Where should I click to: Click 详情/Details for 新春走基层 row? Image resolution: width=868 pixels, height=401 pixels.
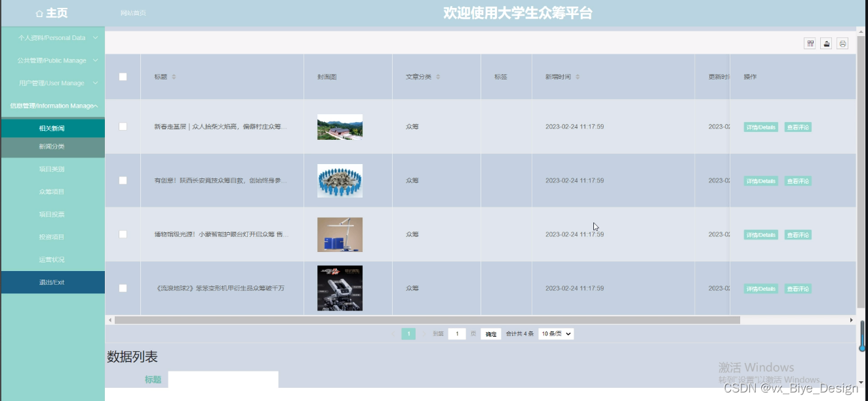760,127
